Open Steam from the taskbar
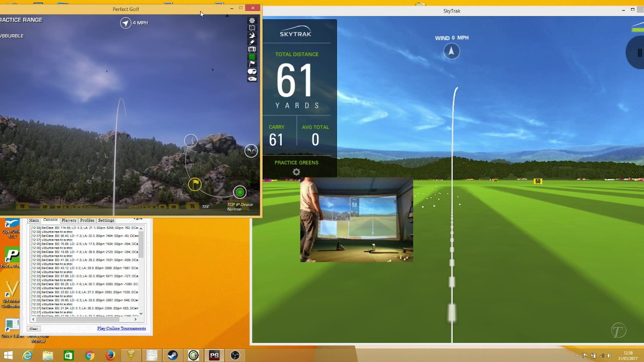Viewport: 644px width, 362px height. point(173,355)
